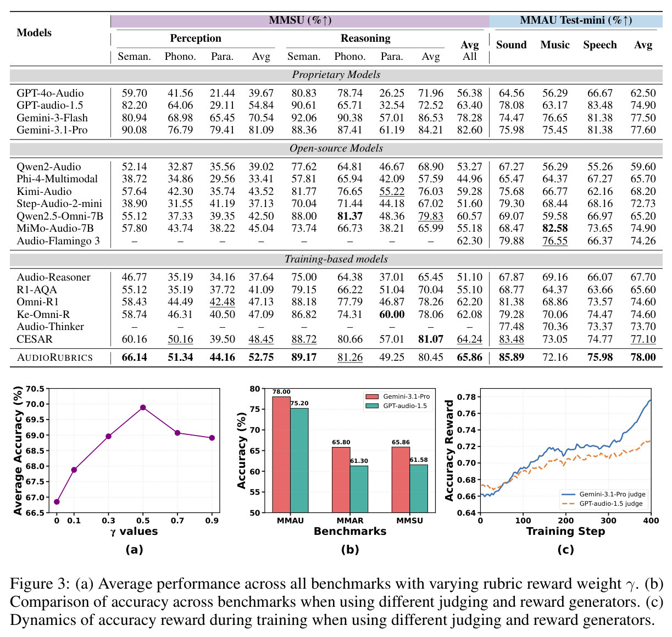672x637 pixels.
Task: Select the "Proprietary Models" section heading
Action: click(x=336, y=75)
